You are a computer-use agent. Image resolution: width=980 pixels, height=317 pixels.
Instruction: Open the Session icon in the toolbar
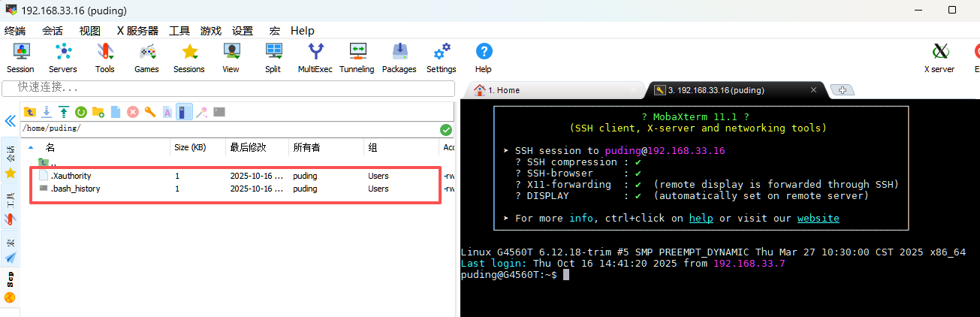point(20,57)
